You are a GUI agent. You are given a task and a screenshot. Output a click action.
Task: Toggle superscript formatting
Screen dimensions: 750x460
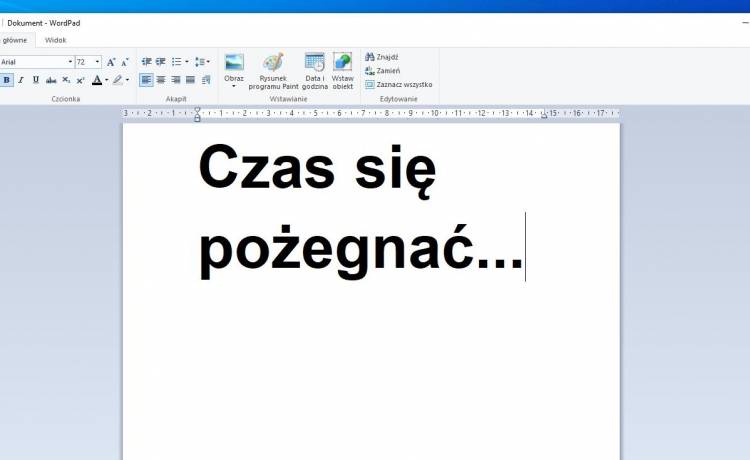(81, 80)
